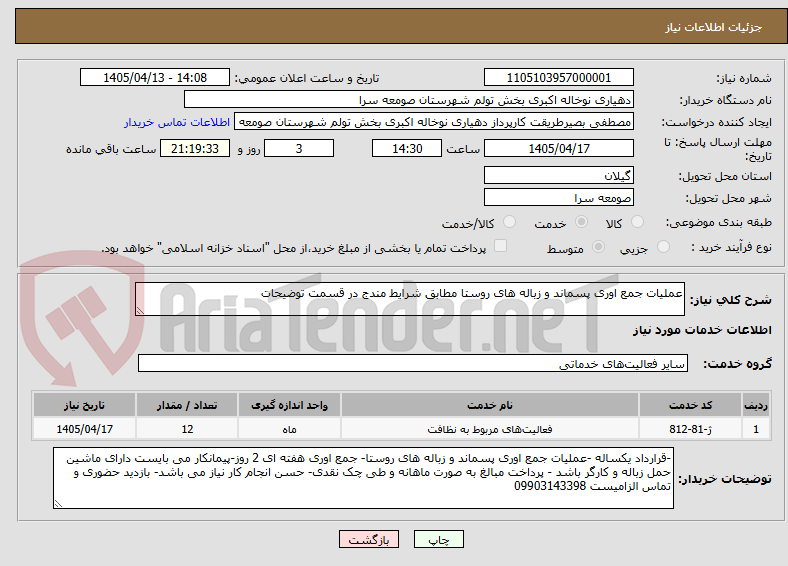Click the نام خدمت column header
The image size is (788, 566).
490,405
